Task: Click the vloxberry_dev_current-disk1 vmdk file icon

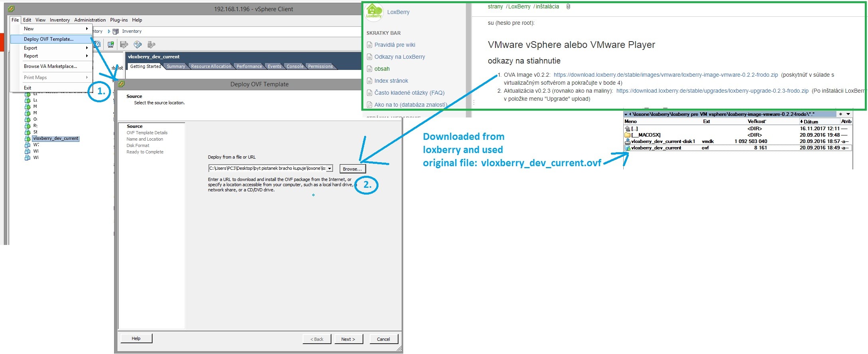Action: tap(628, 141)
